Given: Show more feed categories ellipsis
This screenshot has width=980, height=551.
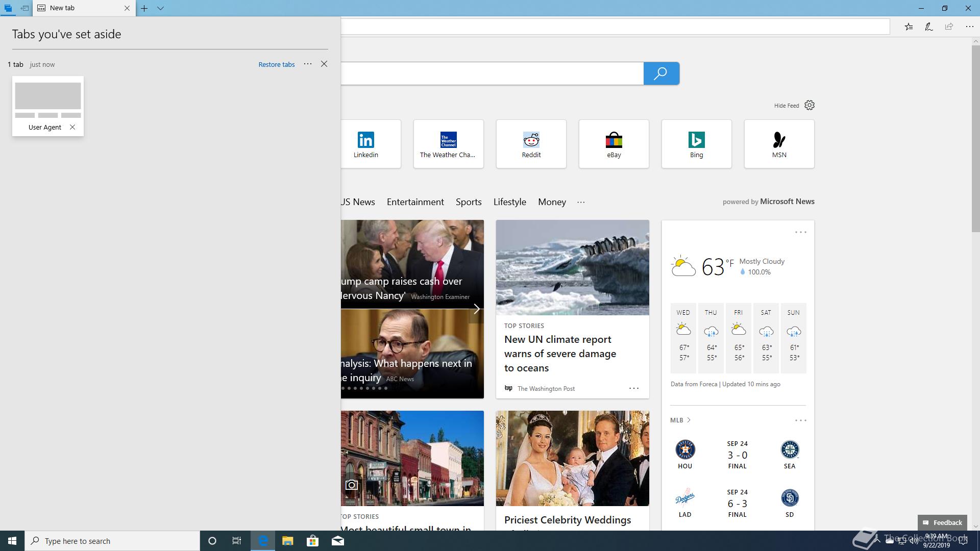Looking at the screenshot, I should click(581, 202).
